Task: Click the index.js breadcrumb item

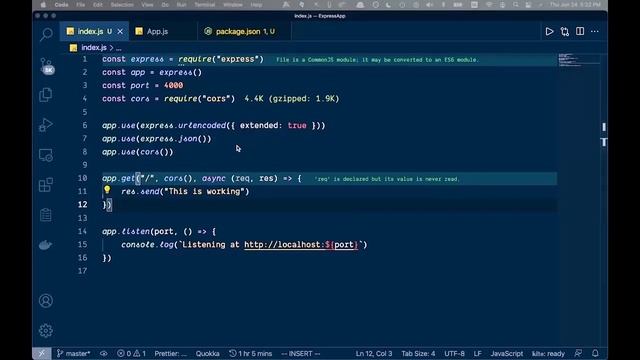Action: click(94, 48)
